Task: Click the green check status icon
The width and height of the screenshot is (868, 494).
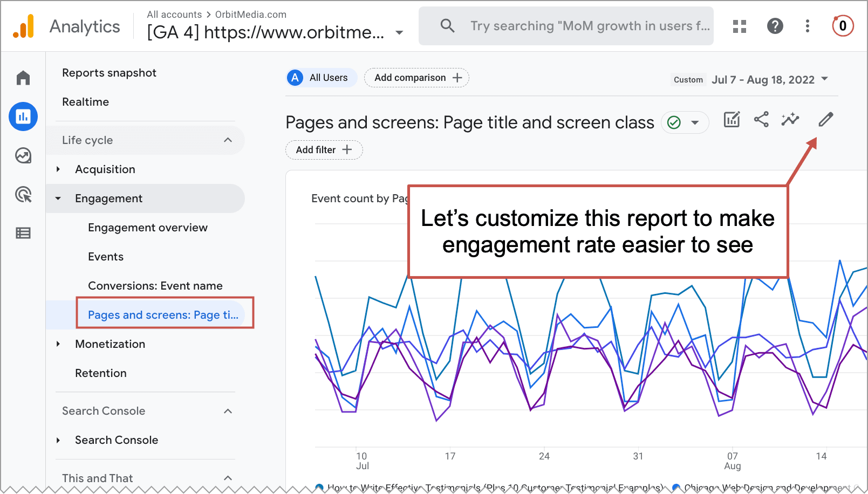Action: tap(674, 122)
